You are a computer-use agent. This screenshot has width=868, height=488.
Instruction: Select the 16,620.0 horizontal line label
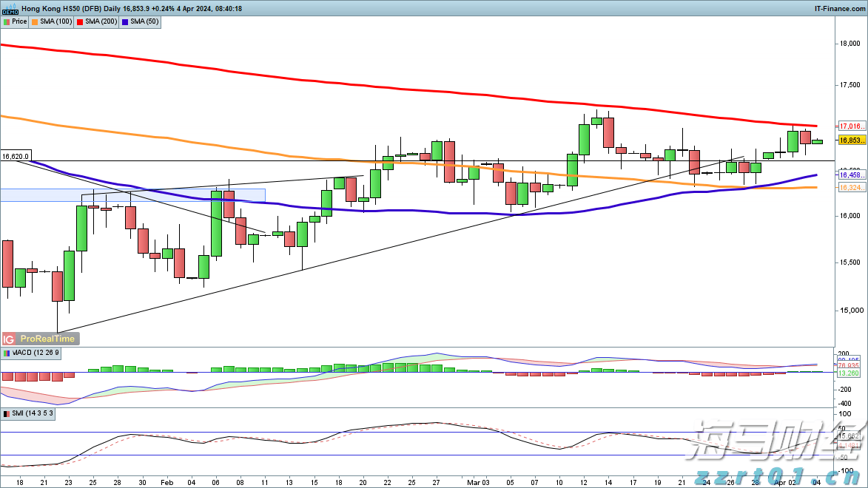pyautogui.click(x=16, y=157)
